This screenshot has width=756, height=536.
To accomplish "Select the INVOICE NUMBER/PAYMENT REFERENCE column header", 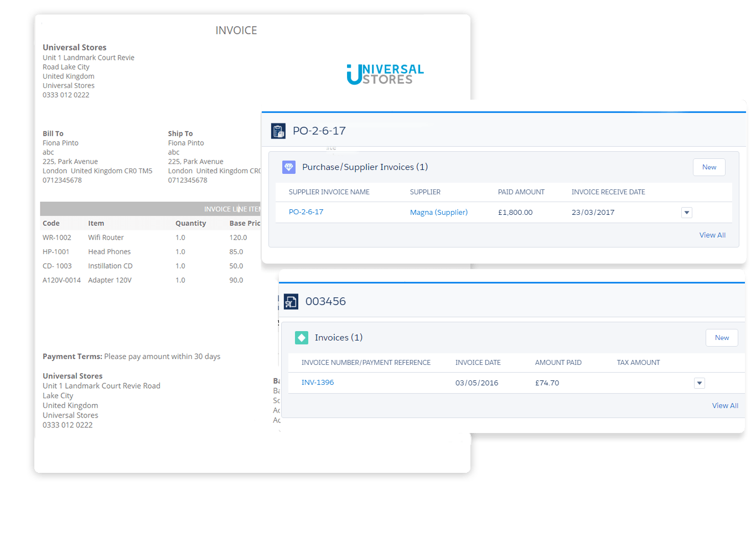I will [x=366, y=363].
